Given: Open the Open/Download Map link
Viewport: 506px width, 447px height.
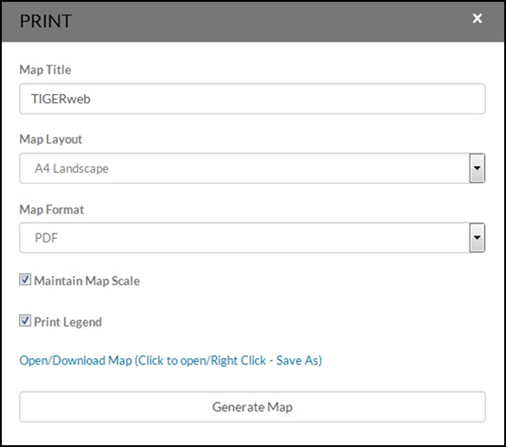Looking at the screenshot, I should pyautogui.click(x=171, y=361).
